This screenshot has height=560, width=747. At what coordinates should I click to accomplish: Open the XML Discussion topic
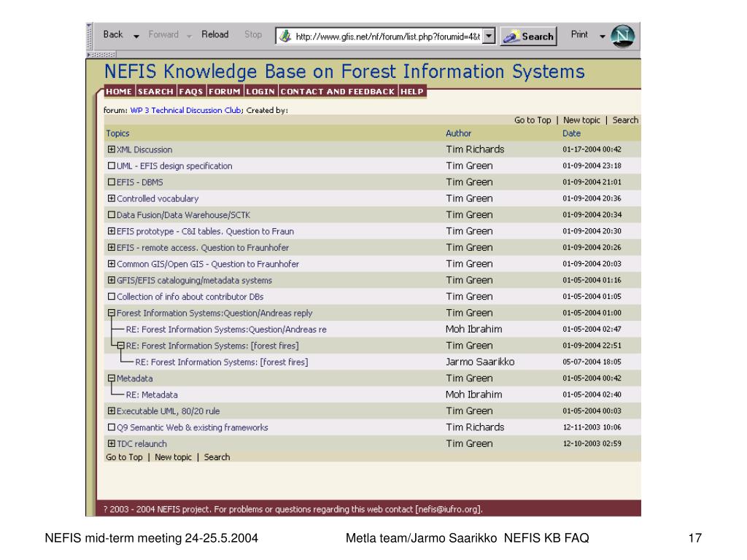click(x=144, y=149)
